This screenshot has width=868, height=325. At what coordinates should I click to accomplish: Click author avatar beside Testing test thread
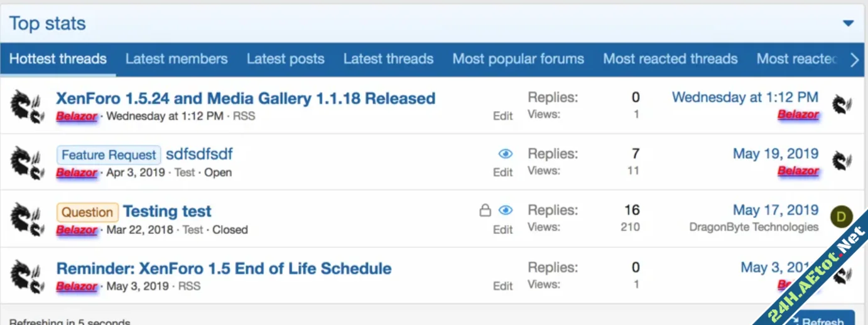[x=26, y=219]
